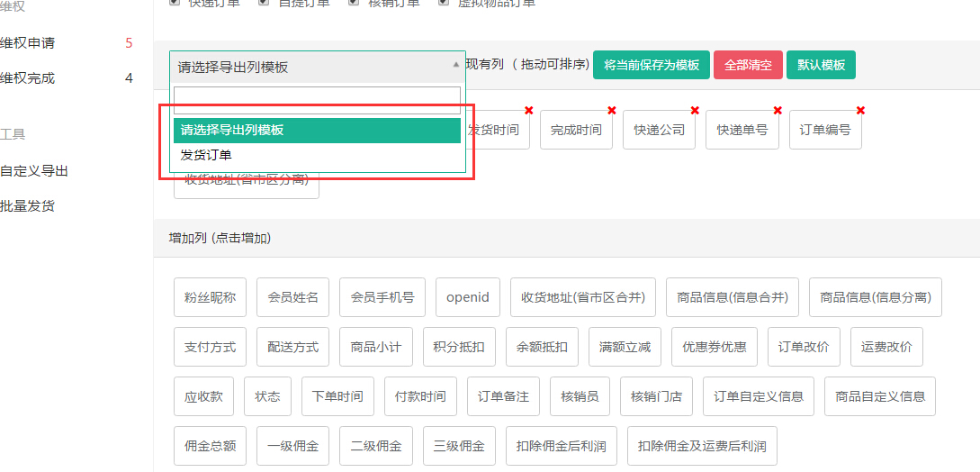Open 维权申请 sidebar item
The height and width of the screenshot is (472, 980).
pyautogui.click(x=28, y=43)
